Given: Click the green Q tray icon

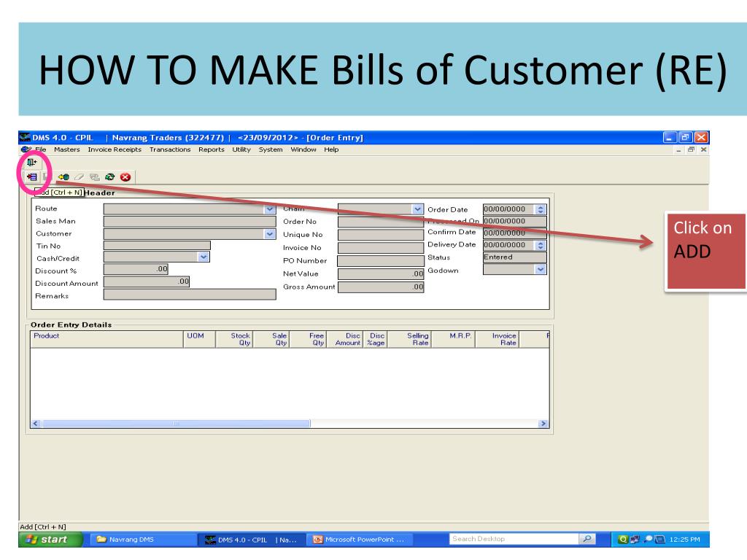Looking at the screenshot, I should [623, 540].
